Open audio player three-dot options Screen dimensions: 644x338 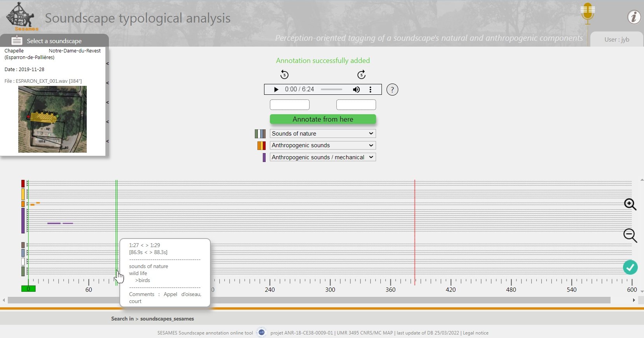tap(370, 89)
